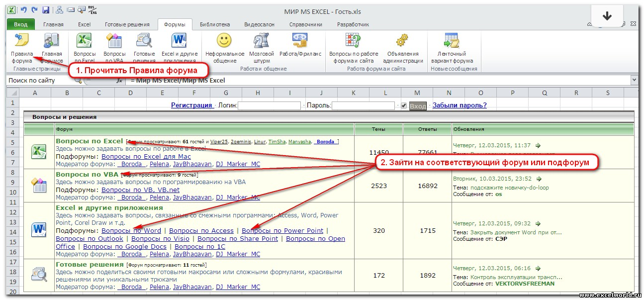Click the fx function icon in the formula bar

tap(119, 80)
